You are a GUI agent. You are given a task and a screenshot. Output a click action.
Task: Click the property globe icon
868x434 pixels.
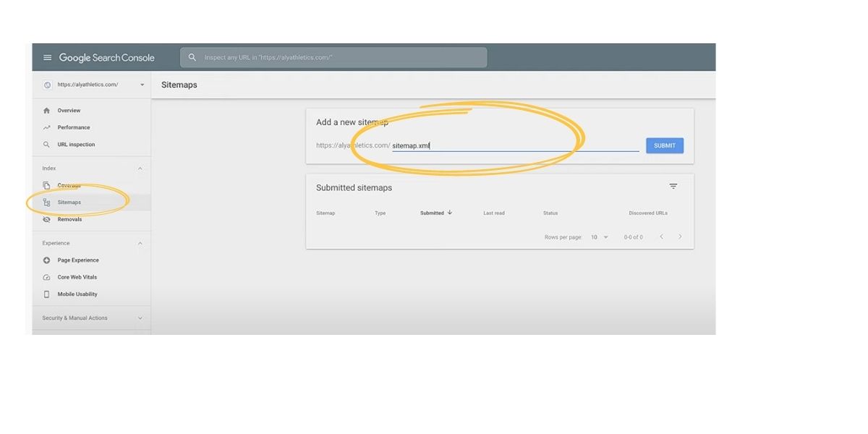[48, 85]
